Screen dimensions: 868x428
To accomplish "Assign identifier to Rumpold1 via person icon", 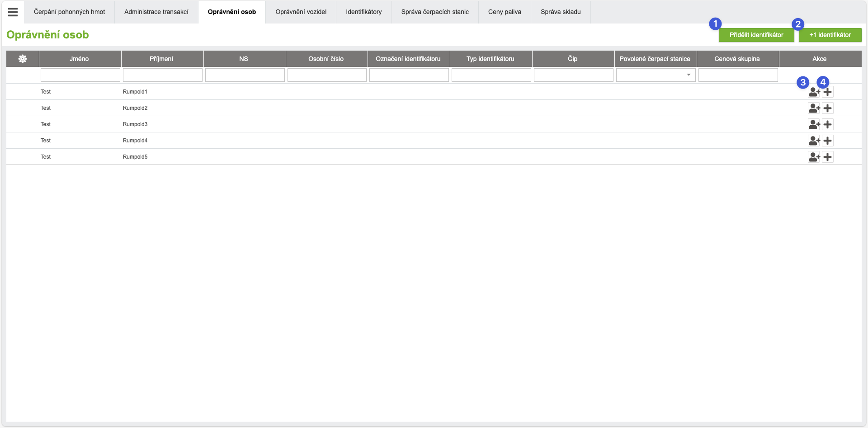I will pos(814,92).
